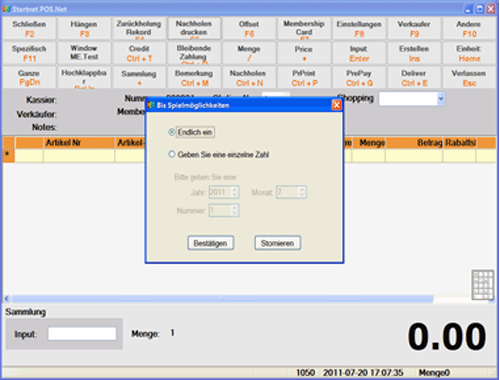This screenshot has width=500, height=380.
Task: Click the Sammlung plus button
Action: (x=139, y=77)
